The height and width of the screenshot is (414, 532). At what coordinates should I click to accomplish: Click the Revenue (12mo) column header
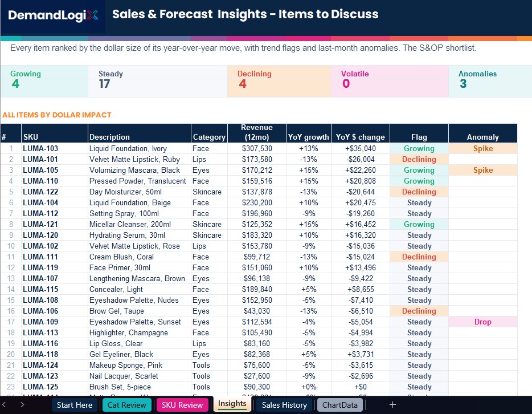coord(256,133)
